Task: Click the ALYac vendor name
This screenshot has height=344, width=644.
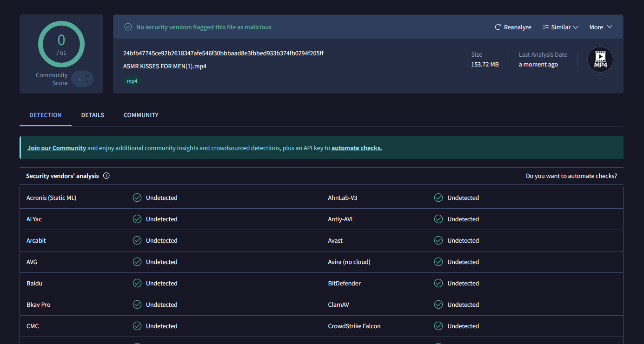Action: coord(34,219)
